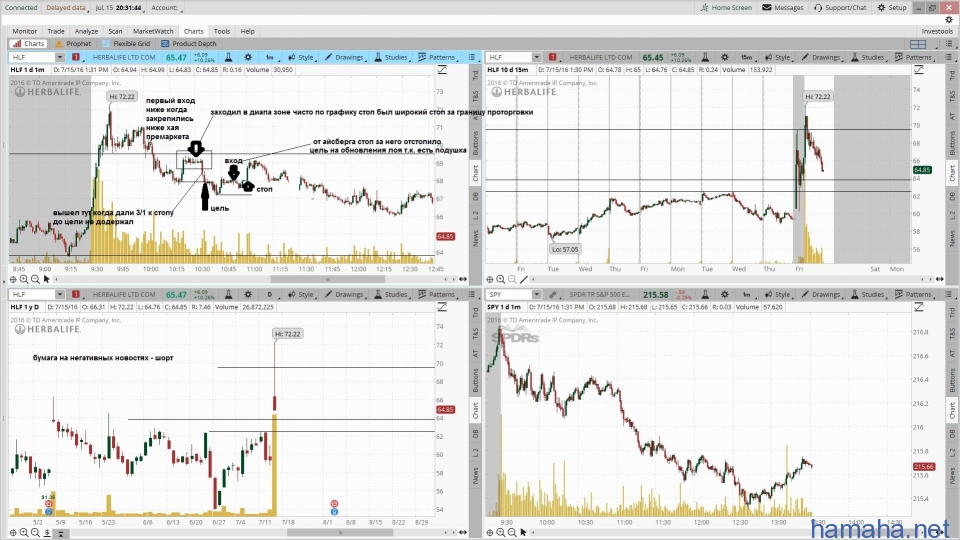Open Style menu in SPY chart

click(x=778, y=294)
